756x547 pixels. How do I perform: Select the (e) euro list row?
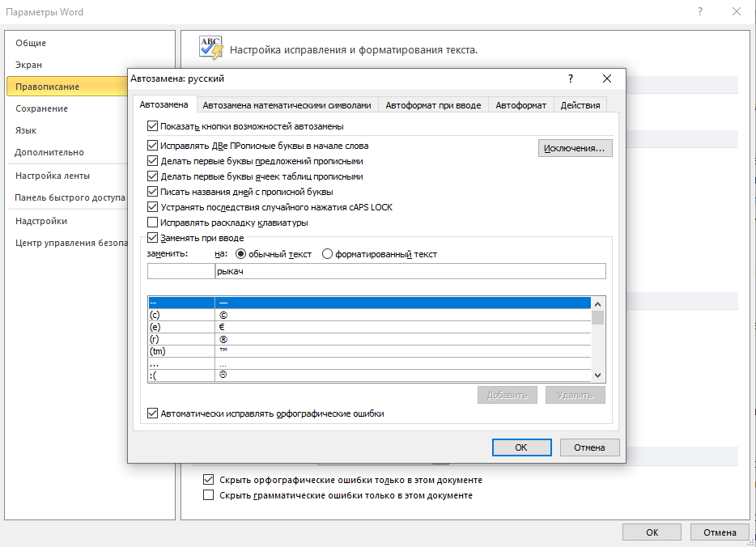[369, 327]
